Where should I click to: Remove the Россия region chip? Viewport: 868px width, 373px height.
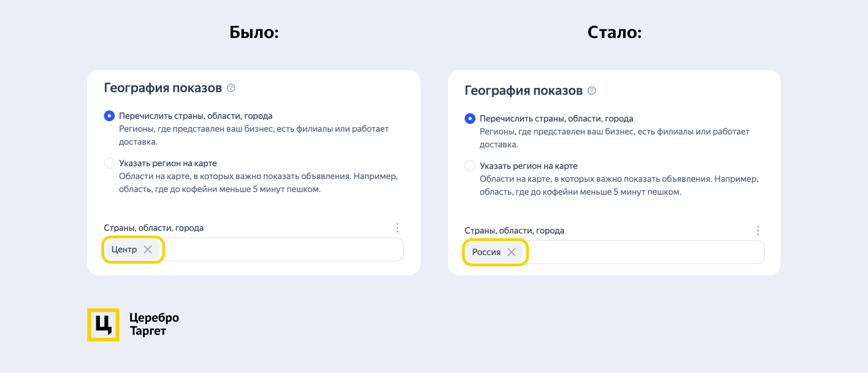(511, 252)
